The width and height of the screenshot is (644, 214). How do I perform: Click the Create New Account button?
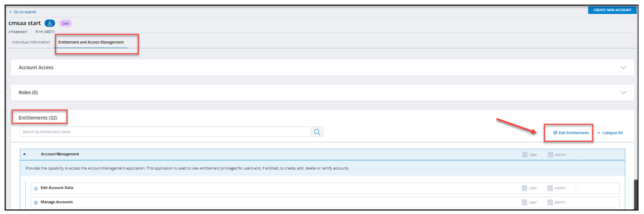tap(612, 10)
